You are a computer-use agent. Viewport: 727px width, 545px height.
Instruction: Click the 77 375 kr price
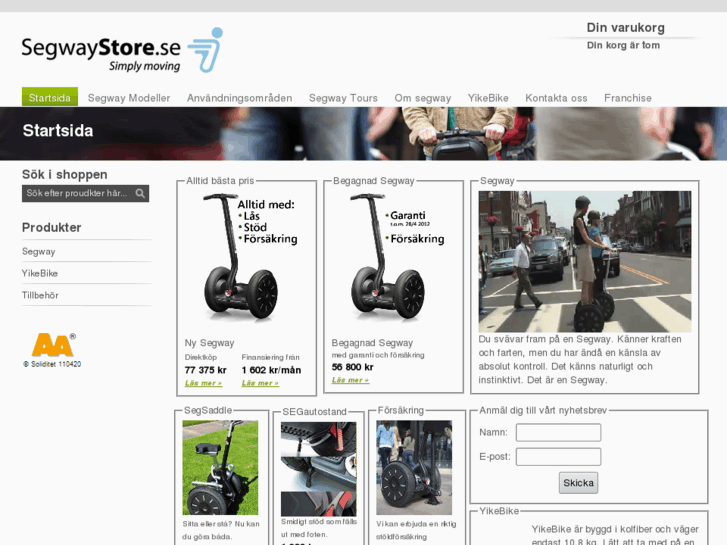[x=205, y=370]
